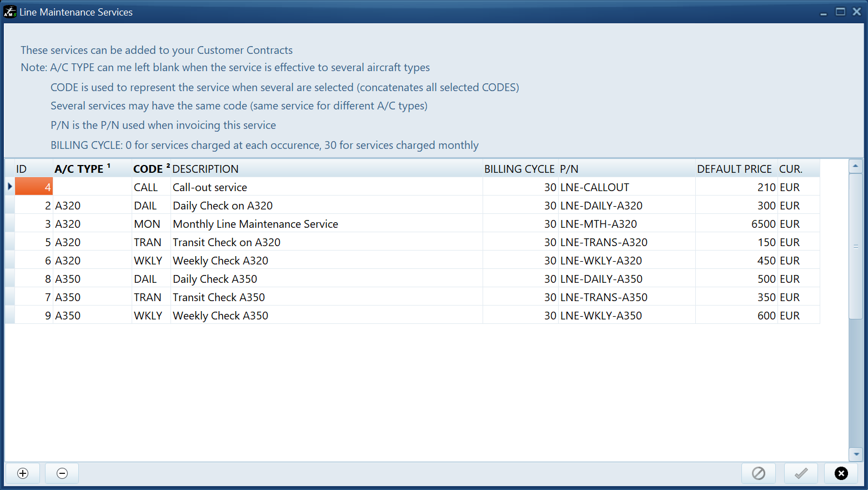Select the Call-out service description
Image resolution: width=868 pixels, height=490 pixels.
pos(327,187)
